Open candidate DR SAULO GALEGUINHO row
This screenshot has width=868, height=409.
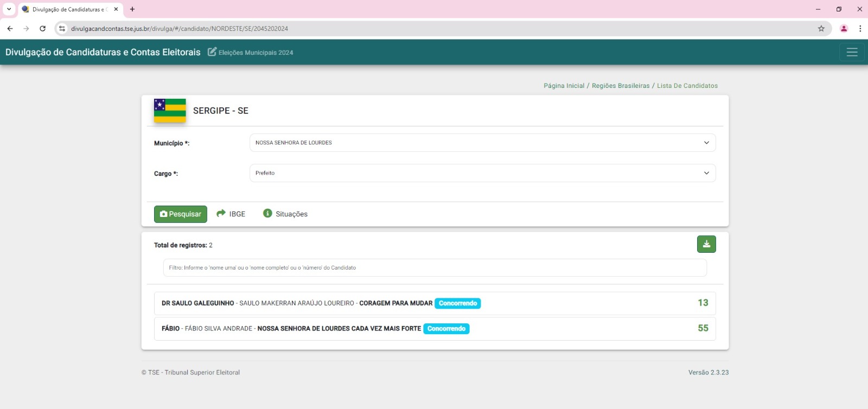[435, 303]
